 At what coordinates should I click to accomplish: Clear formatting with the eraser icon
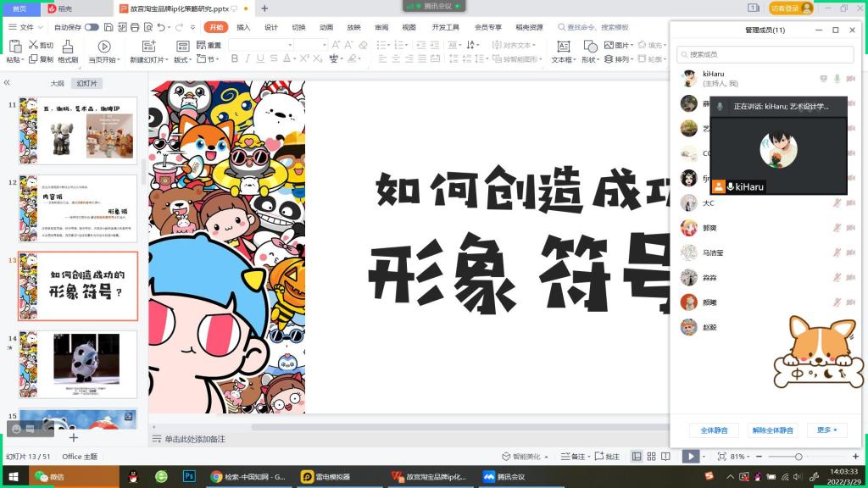363,45
